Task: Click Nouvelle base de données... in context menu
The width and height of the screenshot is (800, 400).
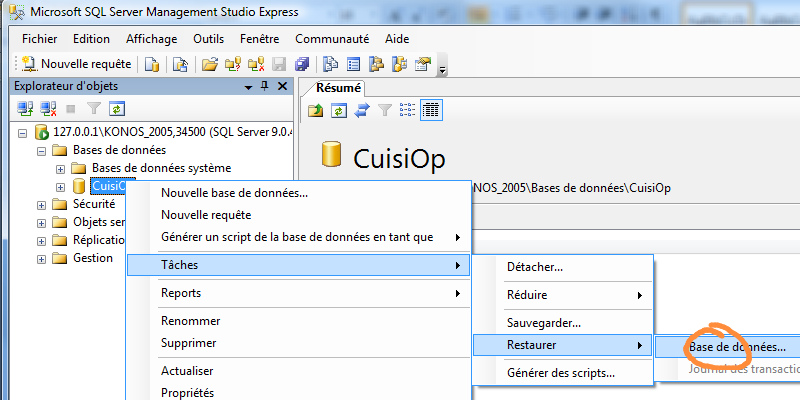Action: tap(234, 192)
